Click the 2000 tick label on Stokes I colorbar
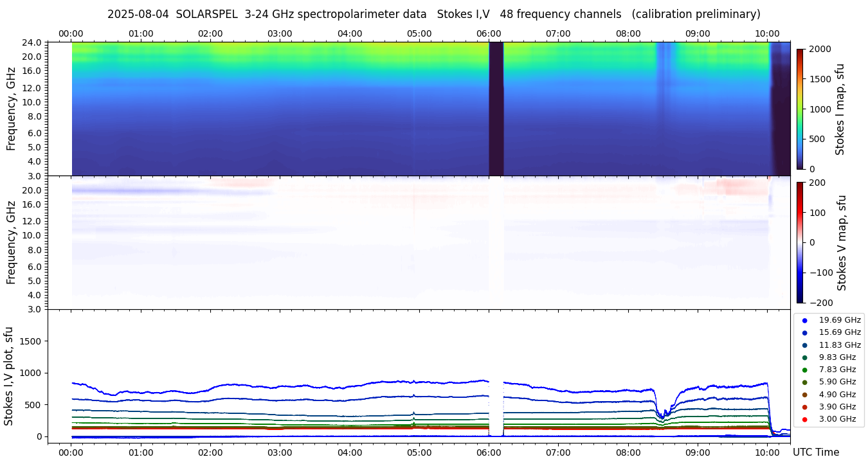Image resolution: width=868 pixels, height=466 pixels. tap(820, 49)
